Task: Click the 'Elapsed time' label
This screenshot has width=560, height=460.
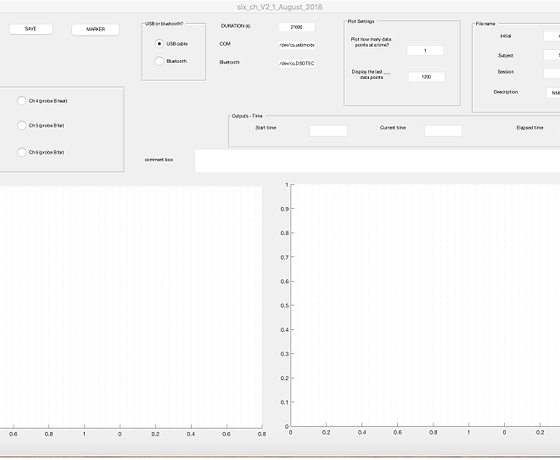Action: (530, 128)
